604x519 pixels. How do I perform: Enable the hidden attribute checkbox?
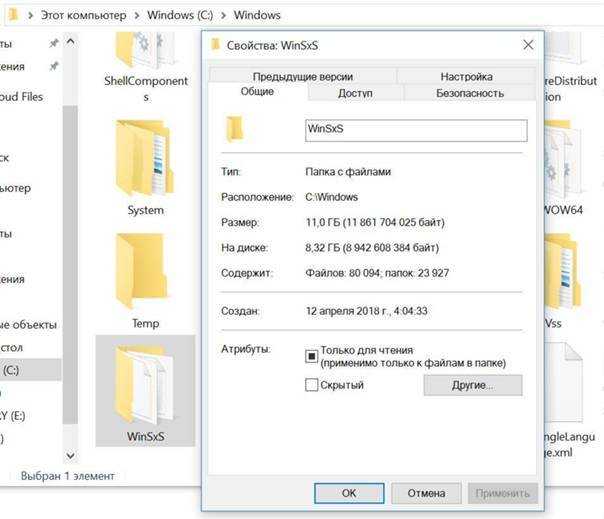click(x=311, y=385)
